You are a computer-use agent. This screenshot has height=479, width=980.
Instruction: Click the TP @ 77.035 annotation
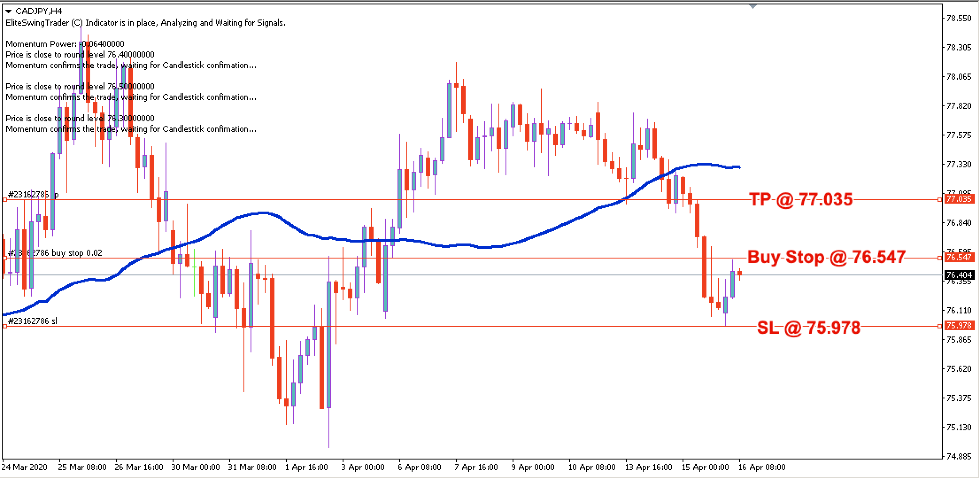tap(801, 199)
